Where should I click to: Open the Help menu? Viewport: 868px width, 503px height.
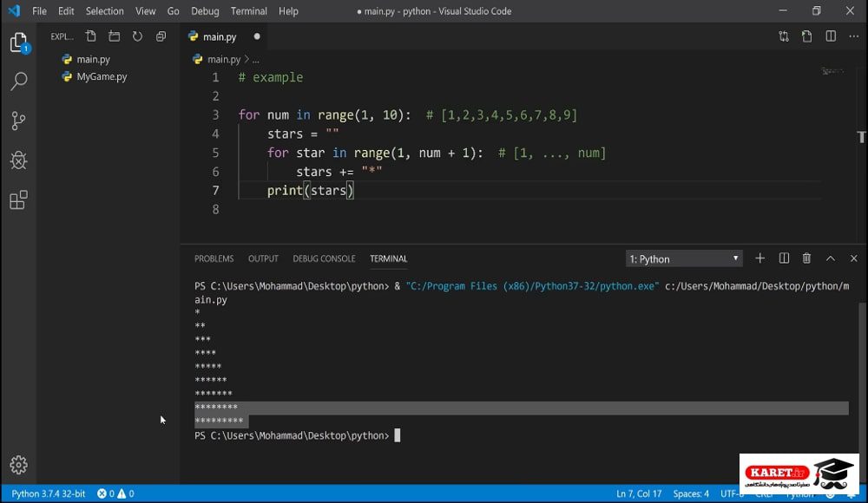(x=288, y=11)
